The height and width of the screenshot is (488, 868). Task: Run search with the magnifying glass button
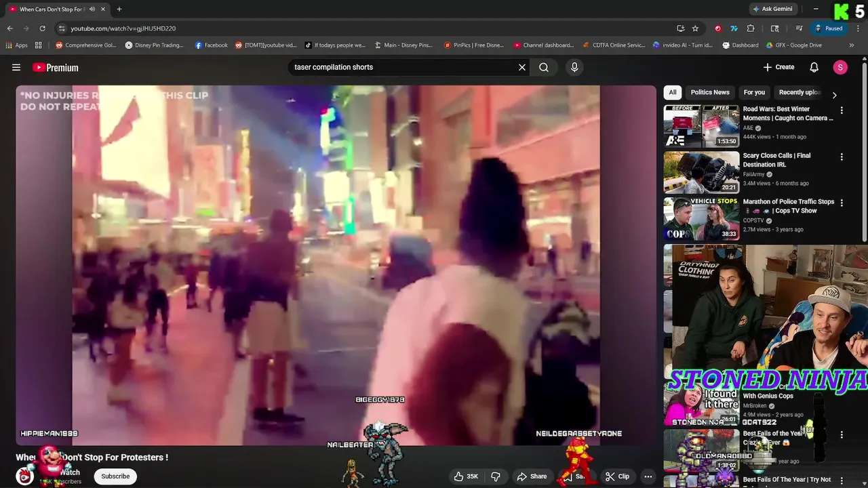(544, 67)
